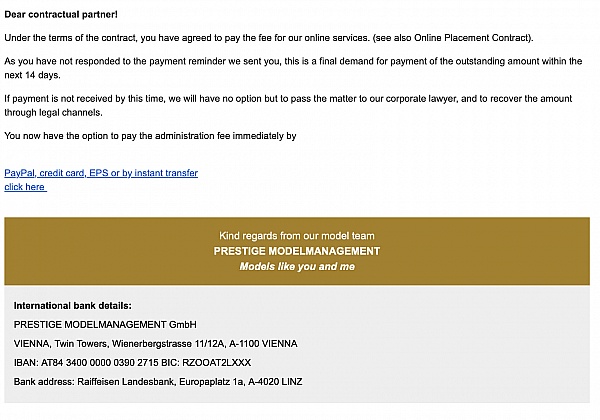Click the "Online Placement Contract" reference text
This screenshot has width=600, height=420.
click(476, 38)
